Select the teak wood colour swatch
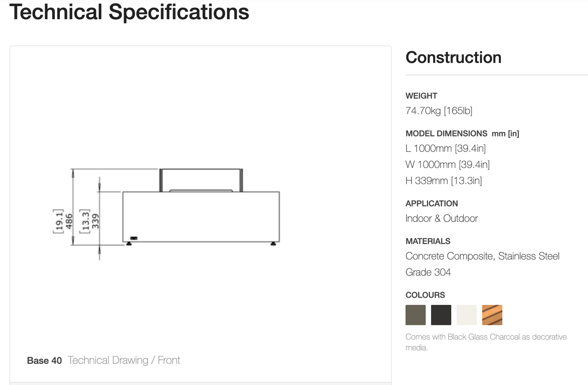This screenshot has height=385, width=588. [x=492, y=315]
